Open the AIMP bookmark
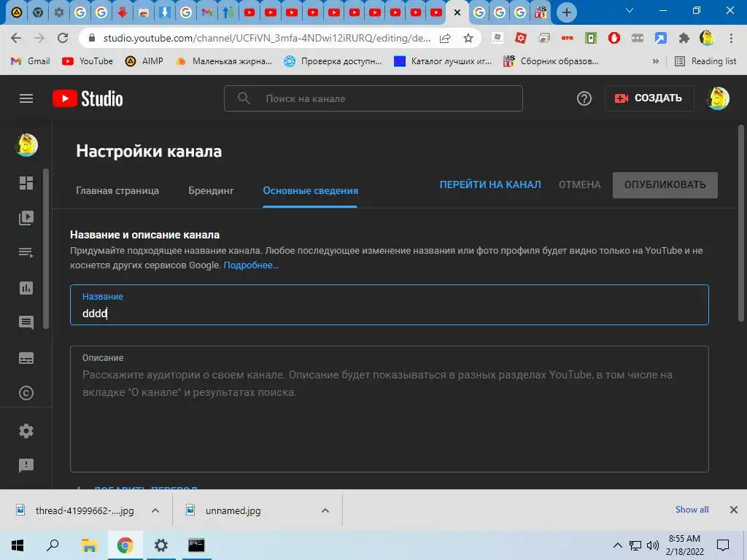 click(144, 61)
